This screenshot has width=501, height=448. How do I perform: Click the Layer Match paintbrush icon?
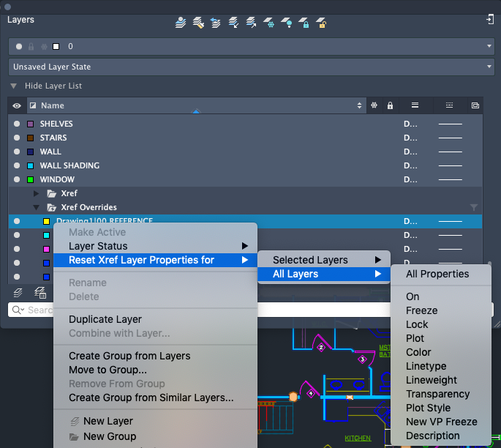pos(198,23)
